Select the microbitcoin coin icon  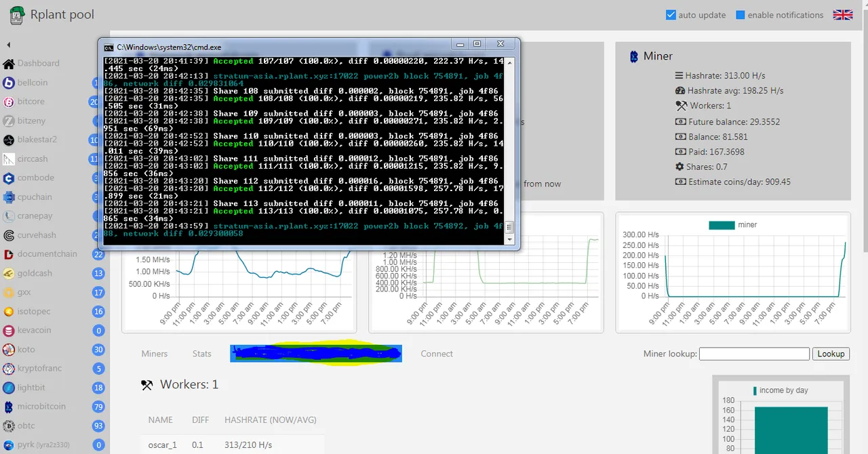pyautogui.click(x=9, y=407)
